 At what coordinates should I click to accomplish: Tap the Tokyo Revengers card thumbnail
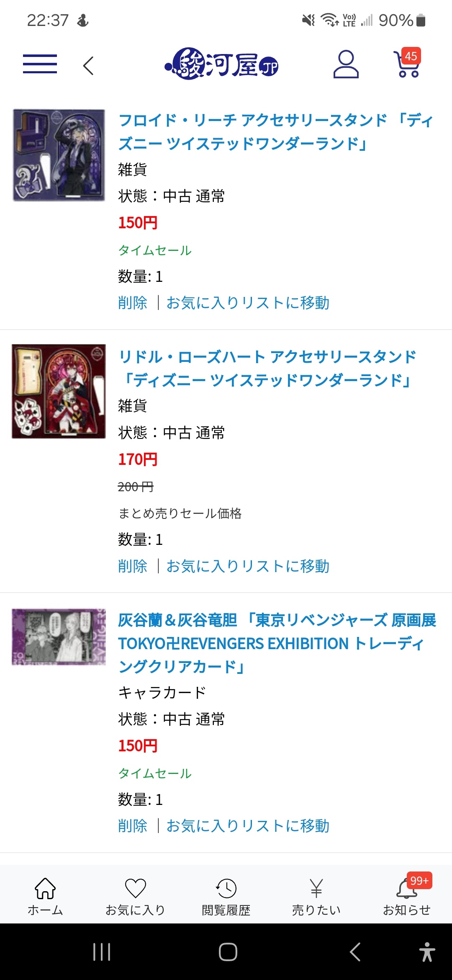click(x=59, y=637)
